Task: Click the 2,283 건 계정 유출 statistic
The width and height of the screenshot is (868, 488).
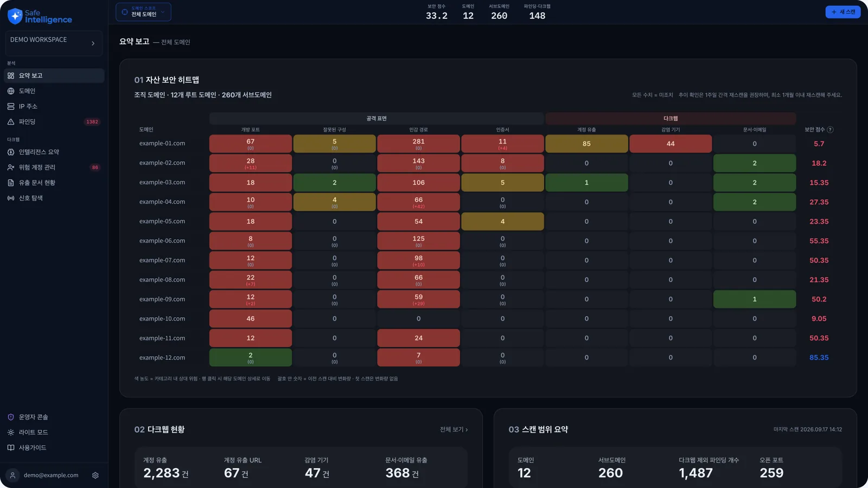Action: [166, 473]
